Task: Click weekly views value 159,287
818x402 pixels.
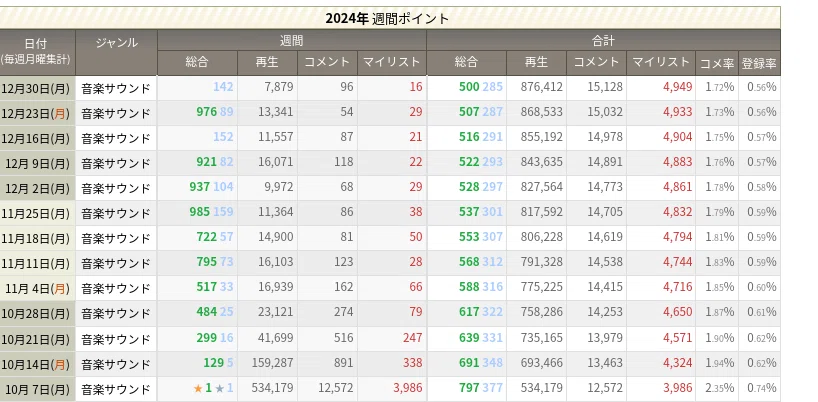Action: 272,363
